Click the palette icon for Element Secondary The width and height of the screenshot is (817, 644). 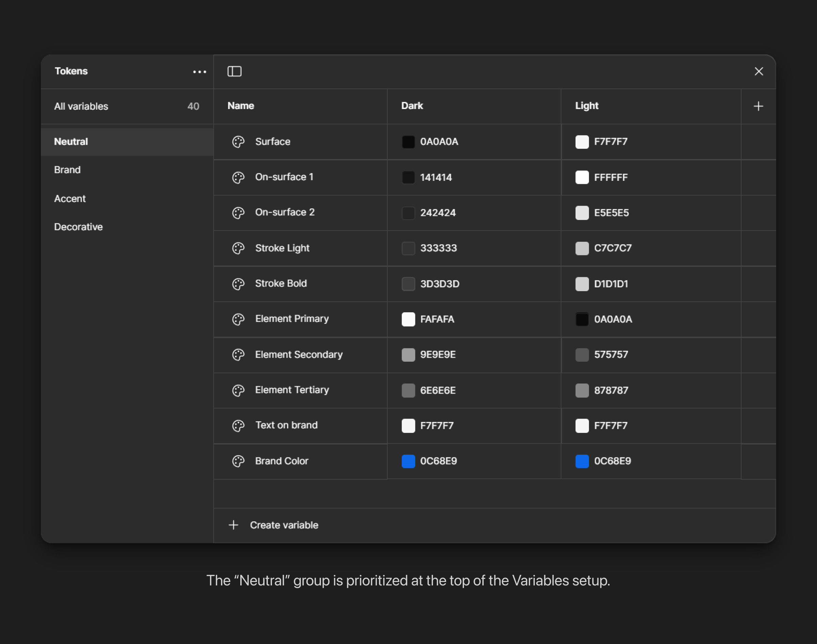tap(238, 355)
